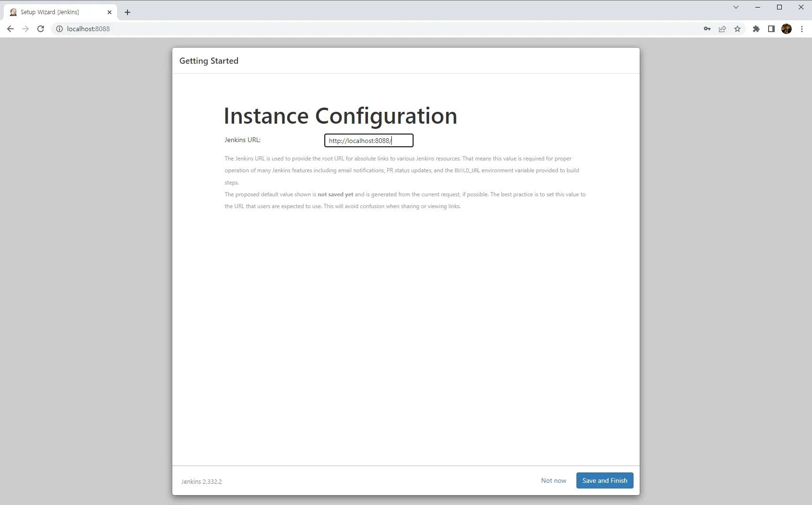Click the Not now link

coord(553,480)
